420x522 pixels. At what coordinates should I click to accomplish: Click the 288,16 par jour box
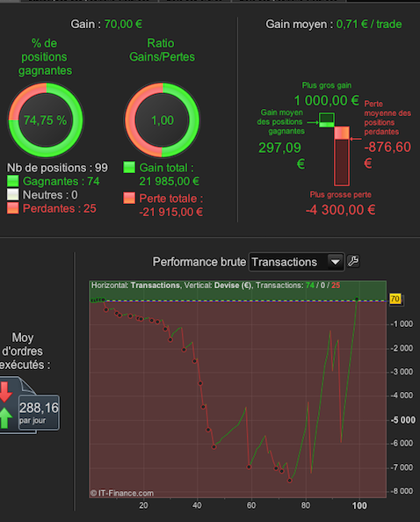pos(39,413)
